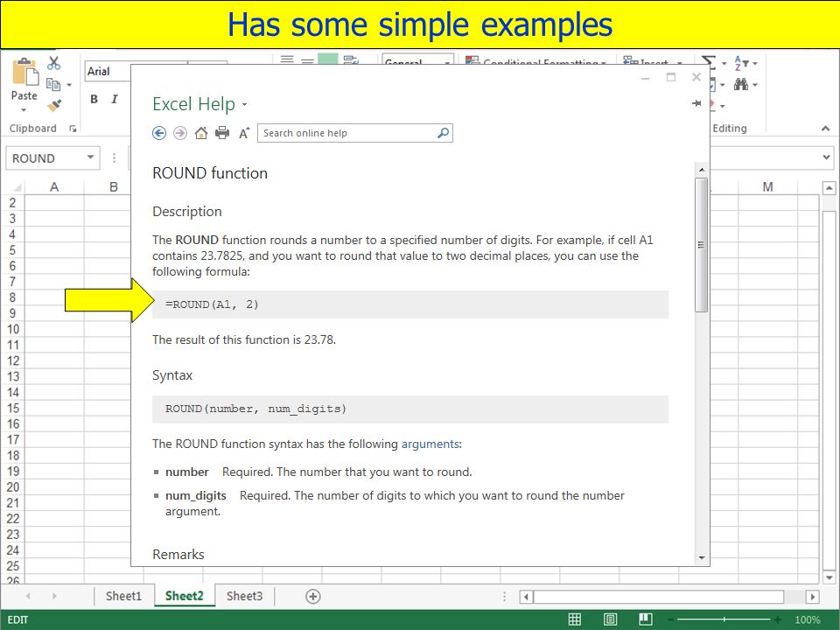This screenshot has width=840, height=630.
Task: Open the arguments link in help
Action: 430,444
